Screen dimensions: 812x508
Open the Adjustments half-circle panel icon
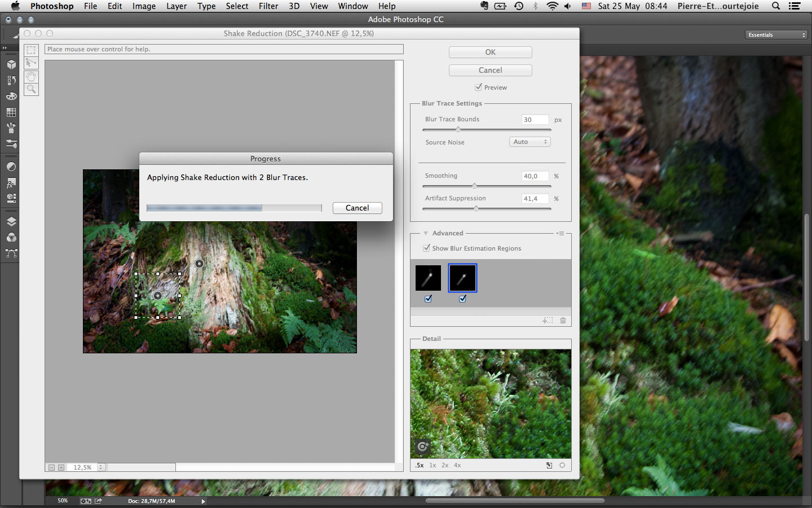tap(11, 167)
